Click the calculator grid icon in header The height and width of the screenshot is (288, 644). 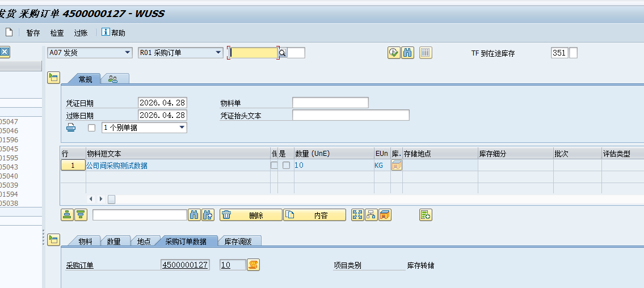[x=426, y=53]
